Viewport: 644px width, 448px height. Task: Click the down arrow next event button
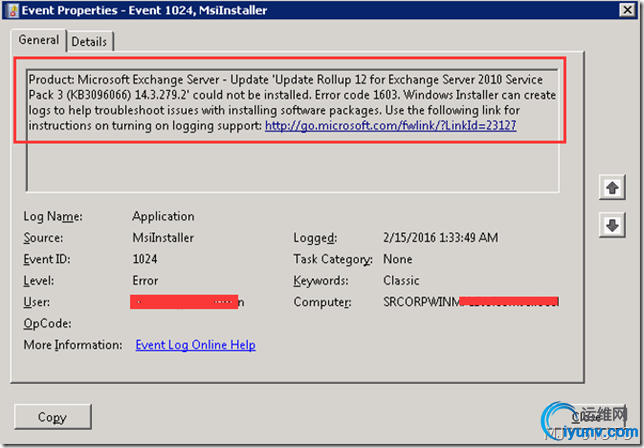612,225
